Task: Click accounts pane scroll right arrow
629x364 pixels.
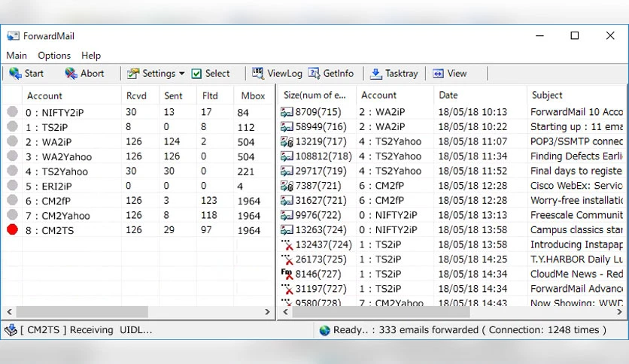Action: 268,311
